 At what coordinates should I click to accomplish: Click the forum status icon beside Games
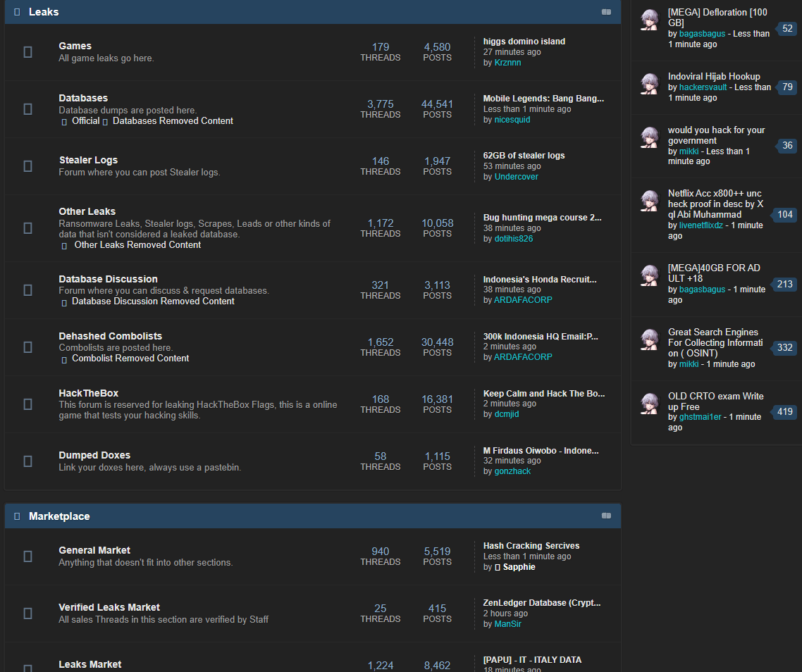(x=27, y=52)
